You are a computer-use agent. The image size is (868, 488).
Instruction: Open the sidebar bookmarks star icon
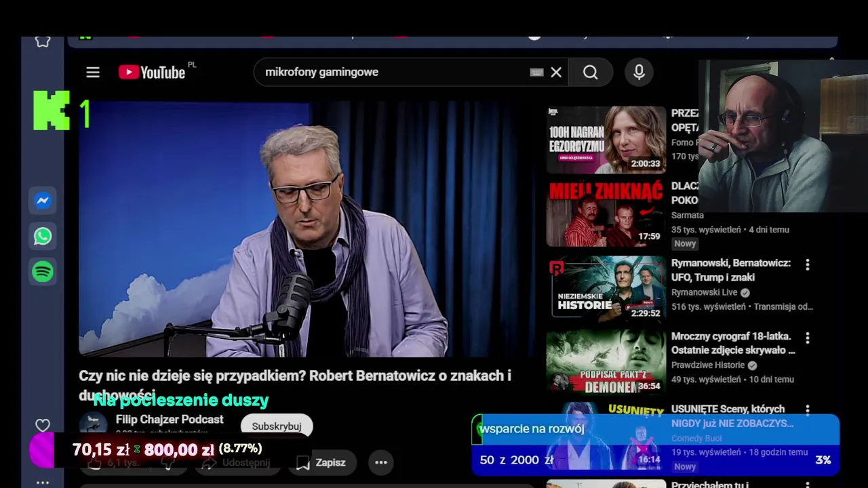click(x=43, y=41)
